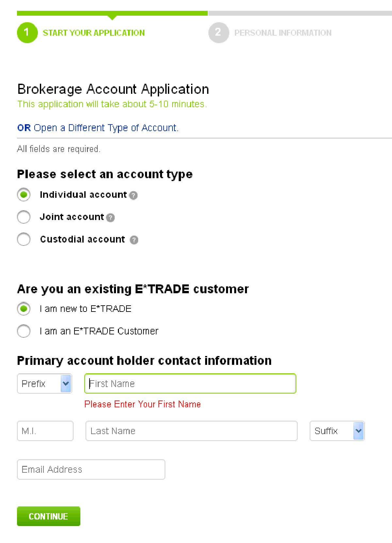This screenshot has height=543, width=392.
Task: Switch to the PERSONAL INFORMATION step
Action: tap(283, 32)
